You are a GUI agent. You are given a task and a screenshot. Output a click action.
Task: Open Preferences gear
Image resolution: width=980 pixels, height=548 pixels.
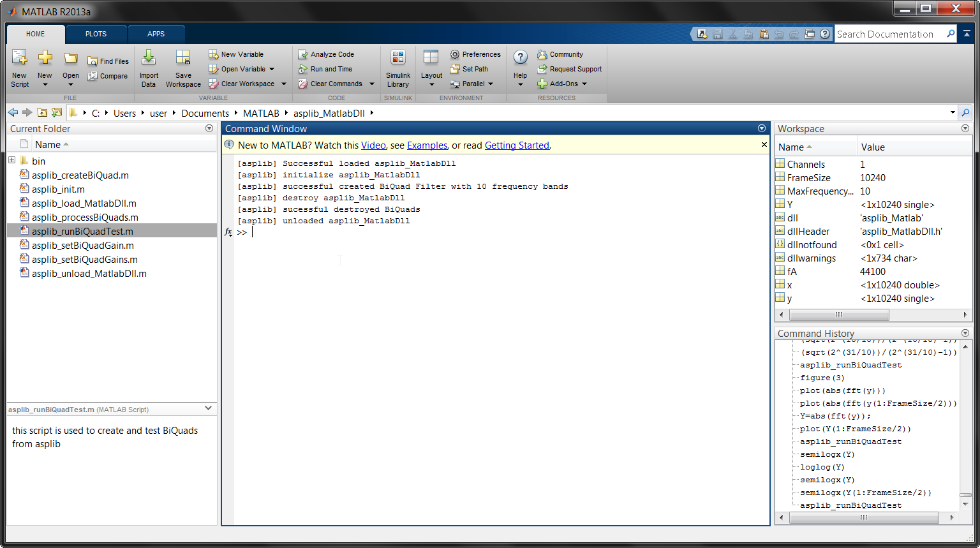[475, 54]
